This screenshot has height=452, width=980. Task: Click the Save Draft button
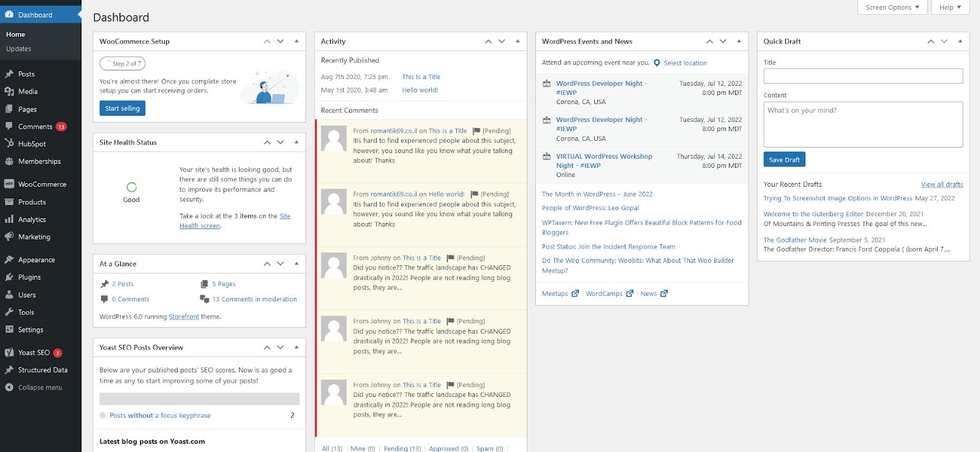pos(784,160)
